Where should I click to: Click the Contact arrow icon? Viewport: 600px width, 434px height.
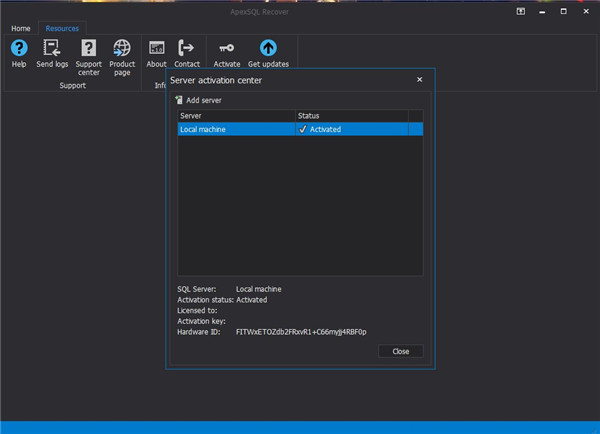tap(186, 49)
